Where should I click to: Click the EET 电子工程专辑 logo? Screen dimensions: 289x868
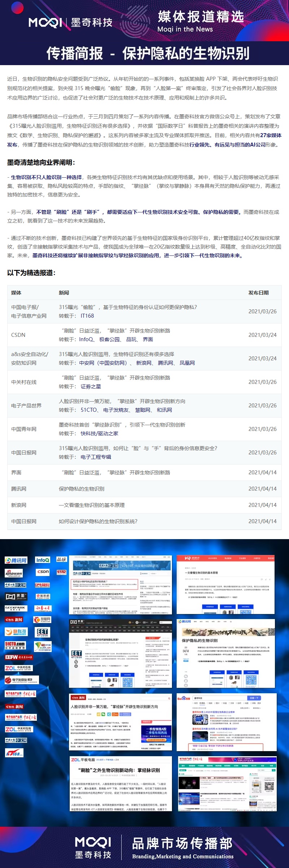tap(42, 632)
